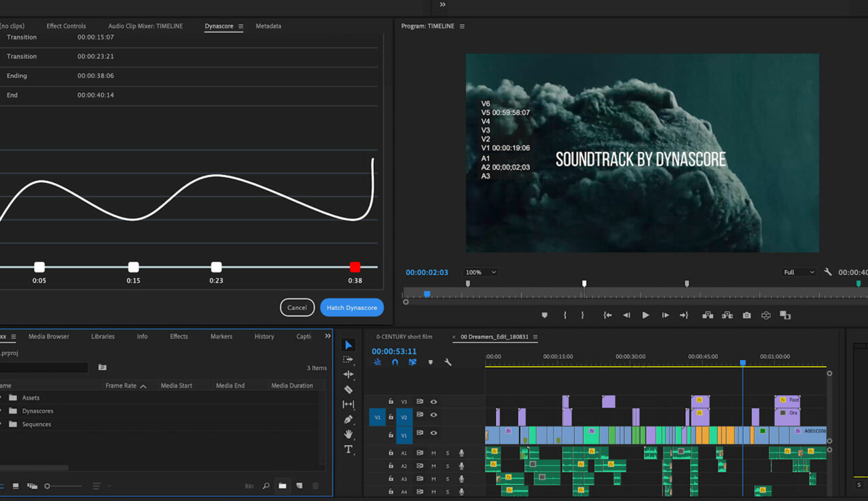Toggle V1 track output eye

pyautogui.click(x=433, y=433)
